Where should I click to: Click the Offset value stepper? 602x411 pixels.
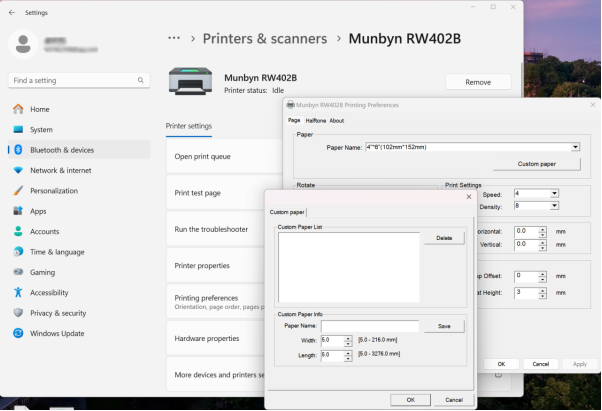tap(542, 277)
